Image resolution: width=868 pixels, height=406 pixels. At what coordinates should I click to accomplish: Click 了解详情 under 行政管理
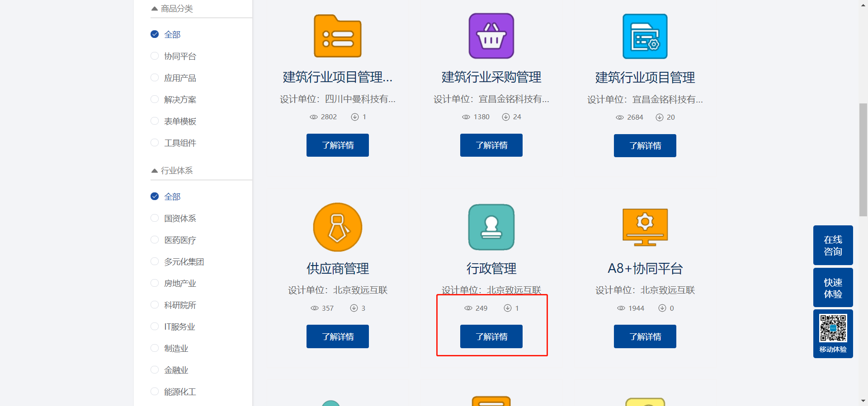pyautogui.click(x=491, y=336)
